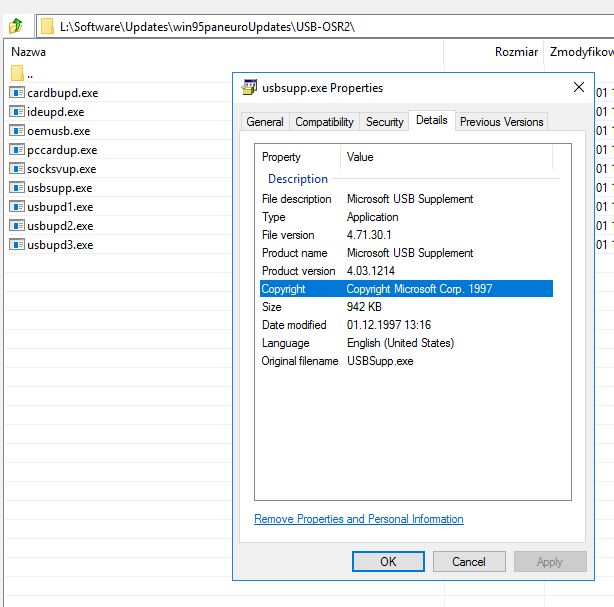Select the usbupd2.exe file name

point(60,226)
